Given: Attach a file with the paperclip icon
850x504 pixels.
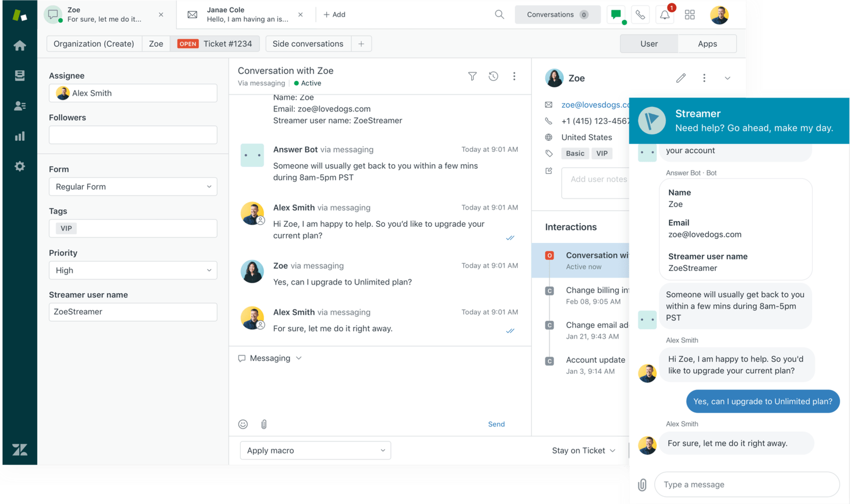Looking at the screenshot, I should [x=263, y=424].
